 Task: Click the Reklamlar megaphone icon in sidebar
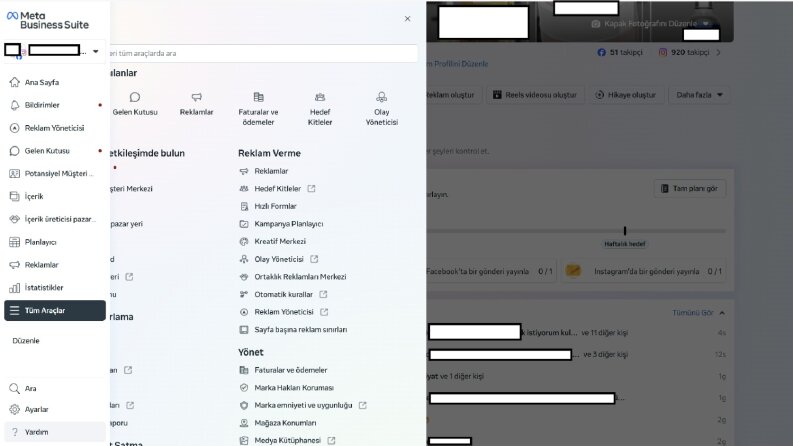(15, 265)
